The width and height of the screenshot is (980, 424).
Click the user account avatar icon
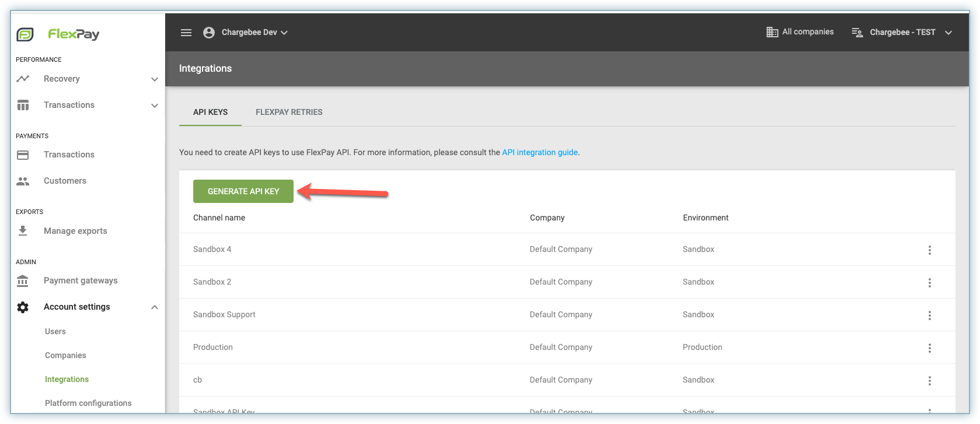pos(209,33)
